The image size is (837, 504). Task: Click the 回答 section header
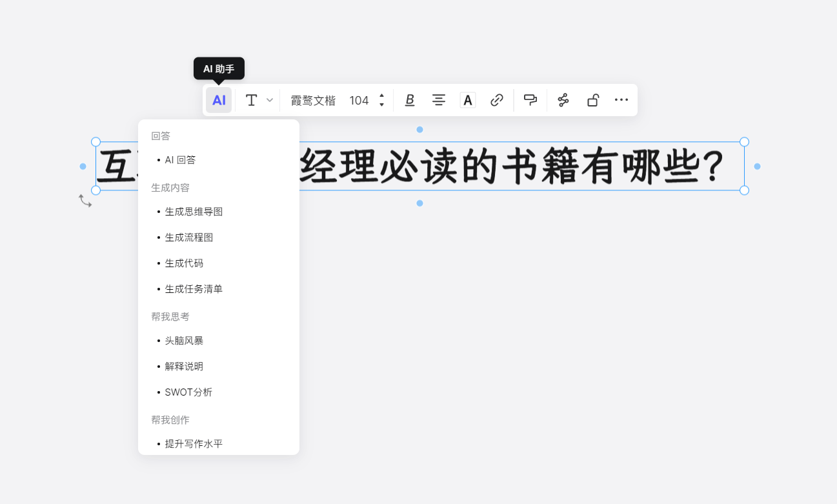[x=161, y=136]
